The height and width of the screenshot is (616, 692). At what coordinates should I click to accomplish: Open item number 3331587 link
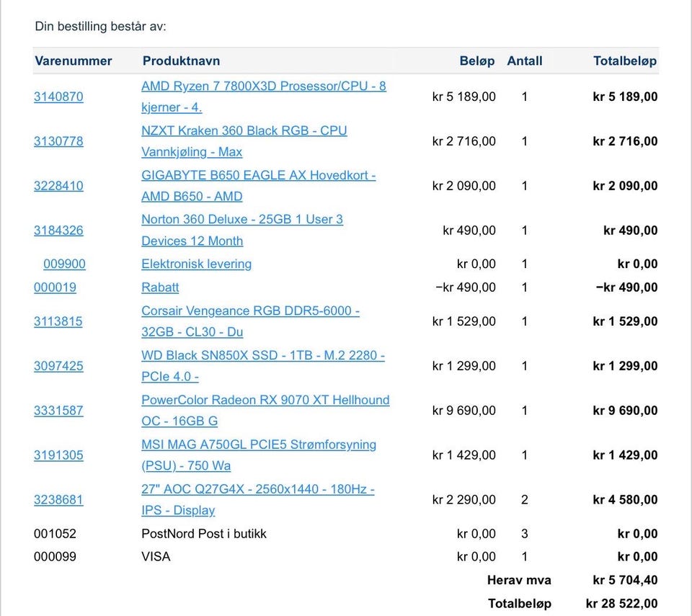click(58, 411)
